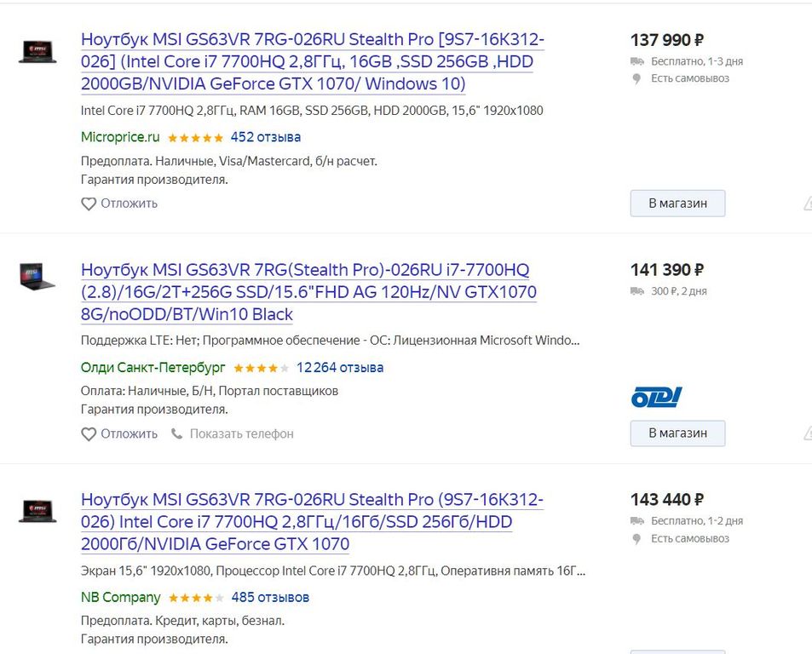Click the ОЛДИ store logo
Image resolution: width=812 pixels, height=654 pixels.
[x=656, y=397]
